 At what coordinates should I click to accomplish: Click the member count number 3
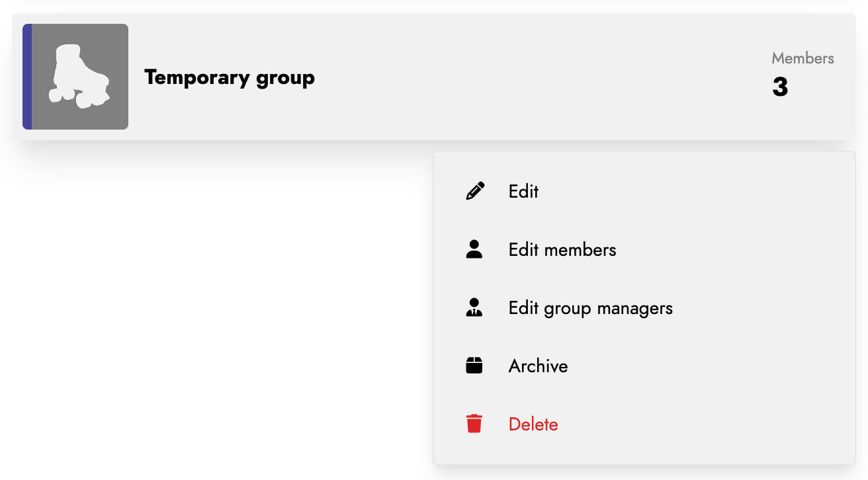tap(780, 87)
